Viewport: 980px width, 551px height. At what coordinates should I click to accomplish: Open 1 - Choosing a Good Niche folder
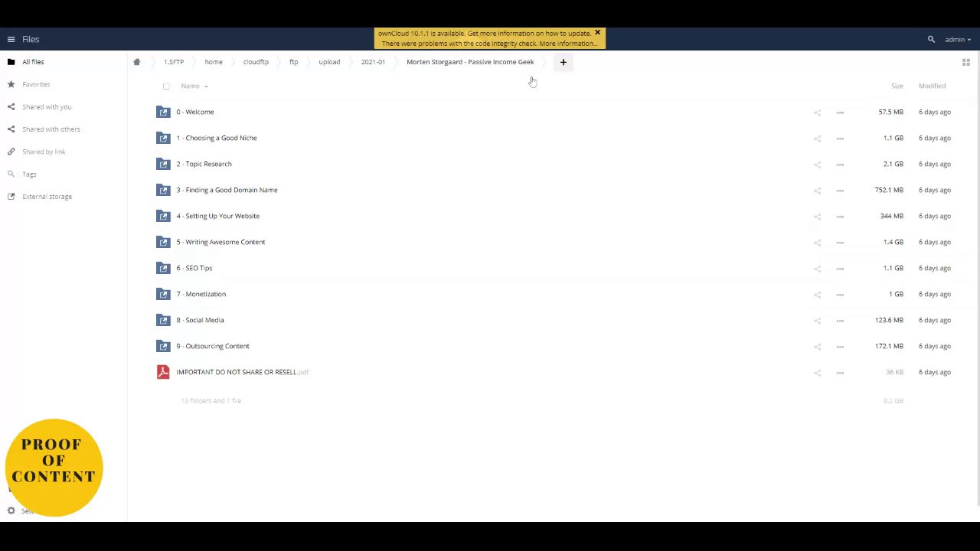coord(217,138)
